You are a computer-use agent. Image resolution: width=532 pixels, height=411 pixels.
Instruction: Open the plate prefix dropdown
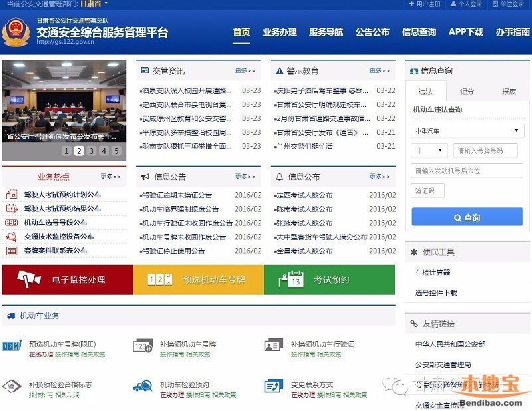coord(430,150)
